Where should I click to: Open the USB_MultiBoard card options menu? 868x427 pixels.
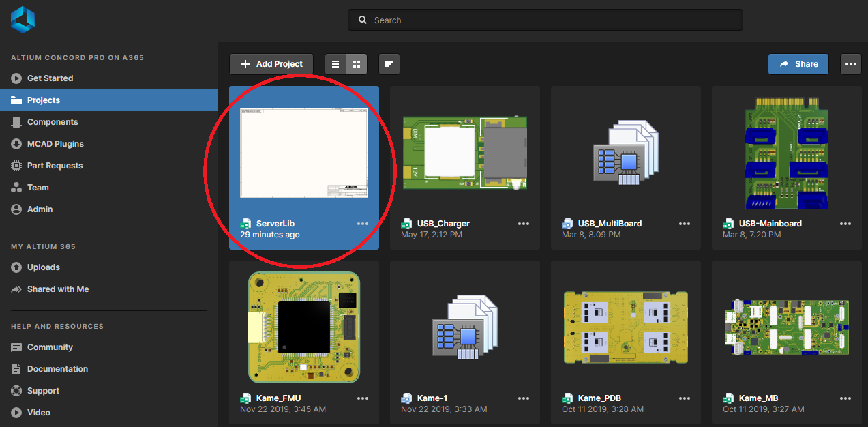[685, 224]
